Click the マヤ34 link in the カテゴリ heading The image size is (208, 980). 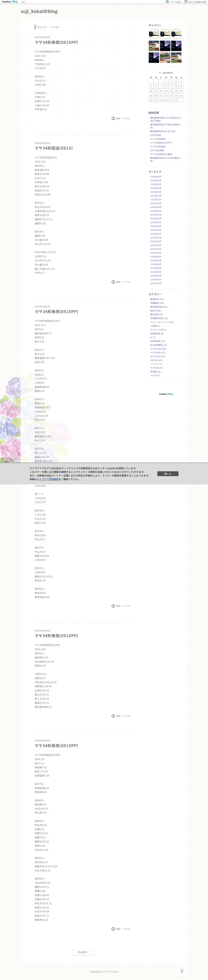click(x=54, y=27)
